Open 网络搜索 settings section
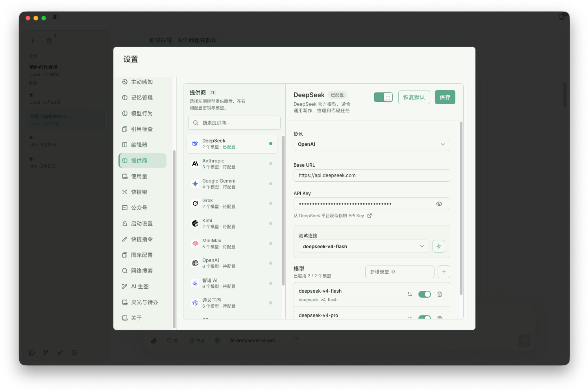Screen dimensions: 588x391 coord(142,271)
